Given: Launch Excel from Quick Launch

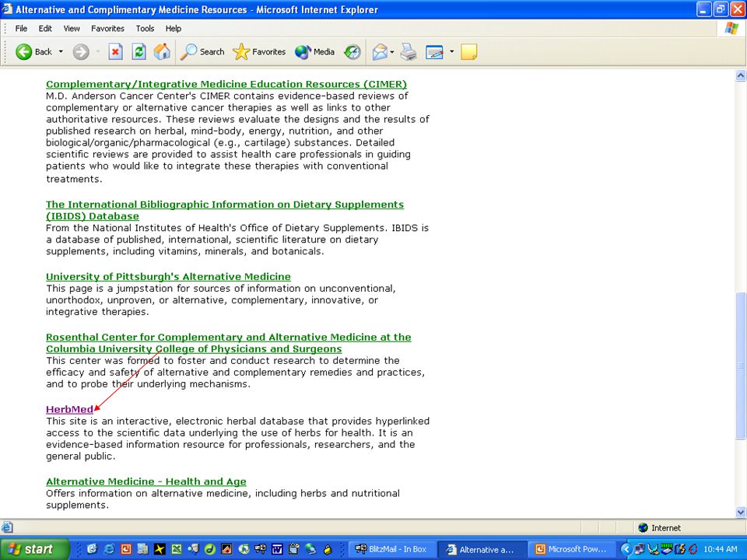Looking at the screenshot, I should pos(177,549).
